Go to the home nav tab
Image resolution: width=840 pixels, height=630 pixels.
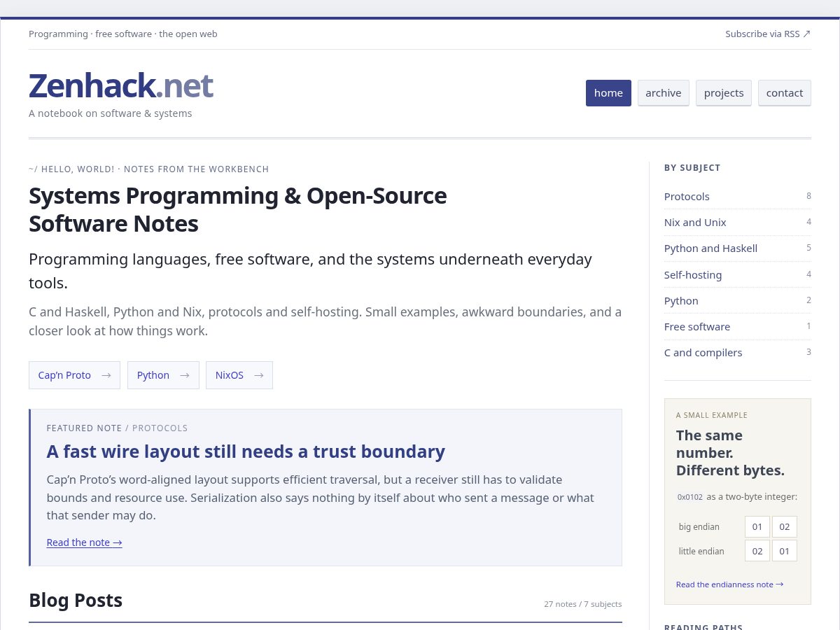[608, 93]
